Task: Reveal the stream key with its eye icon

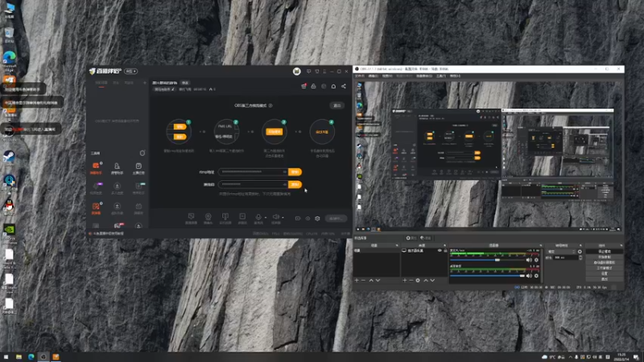Action: click(284, 184)
